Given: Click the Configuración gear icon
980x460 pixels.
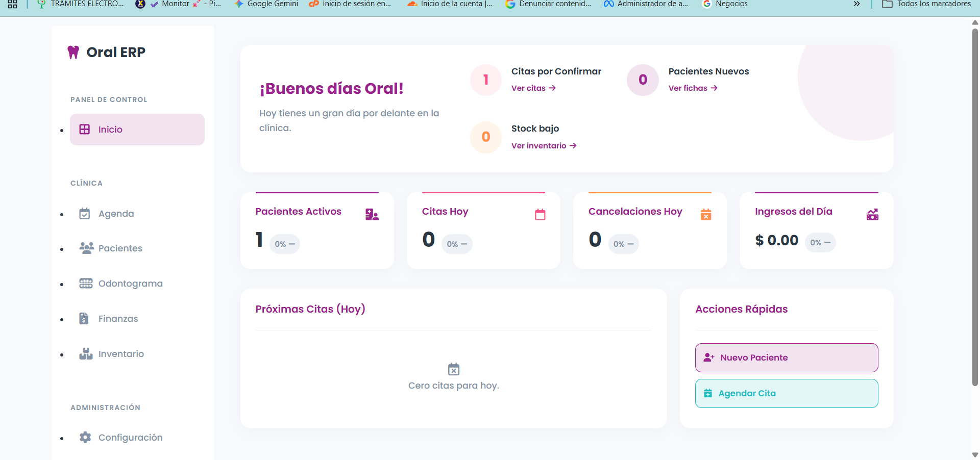Looking at the screenshot, I should (x=85, y=438).
